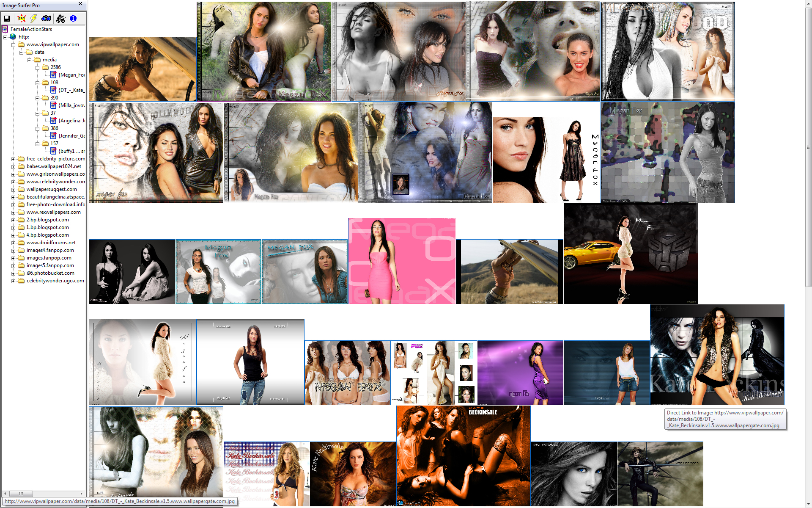Select the {Megan_Fox image file icon

point(53,75)
